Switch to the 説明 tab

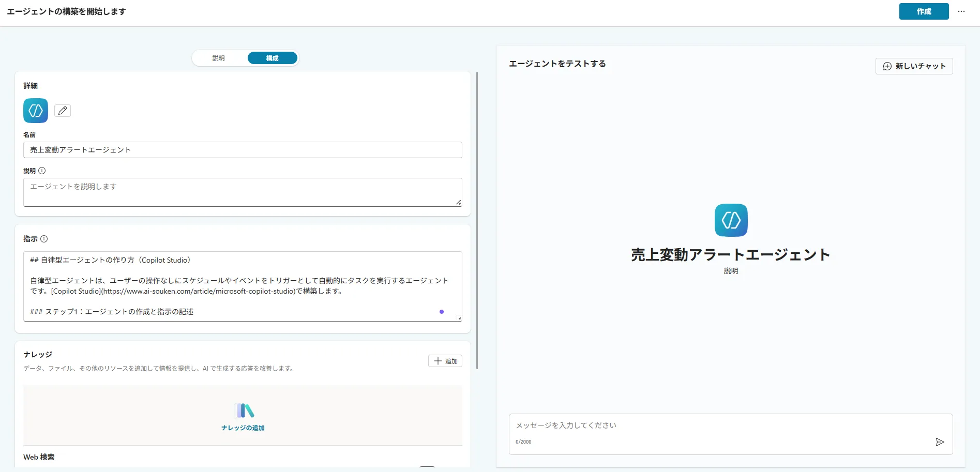pos(219,58)
